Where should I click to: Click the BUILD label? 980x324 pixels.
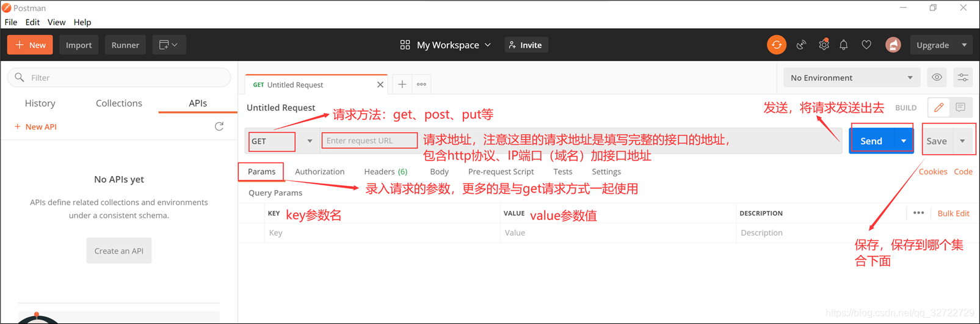(x=906, y=108)
